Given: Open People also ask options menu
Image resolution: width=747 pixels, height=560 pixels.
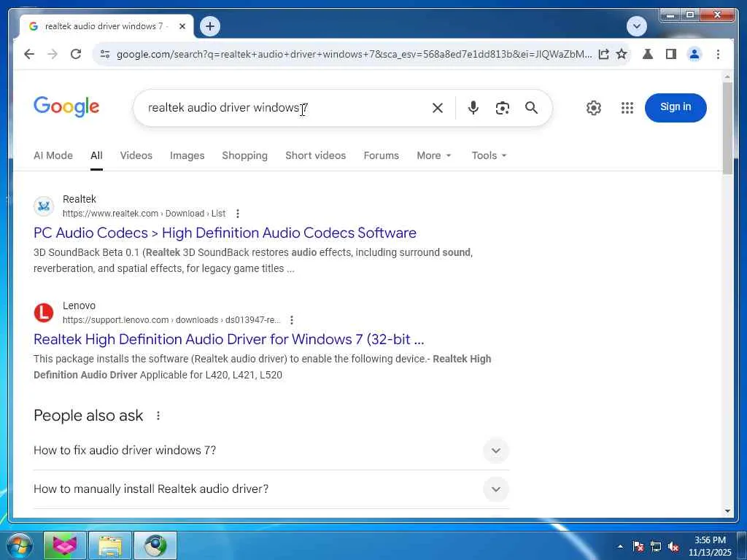Looking at the screenshot, I should pyautogui.click(x=158, y=416).
